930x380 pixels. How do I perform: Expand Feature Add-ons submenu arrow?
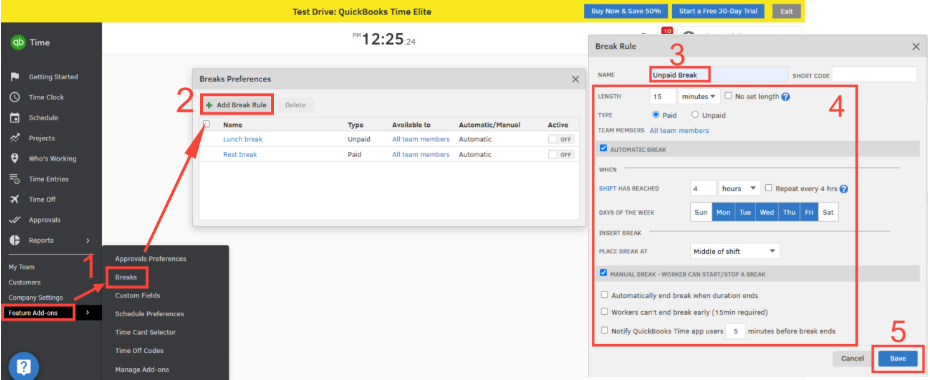click(x=88, y=312)
